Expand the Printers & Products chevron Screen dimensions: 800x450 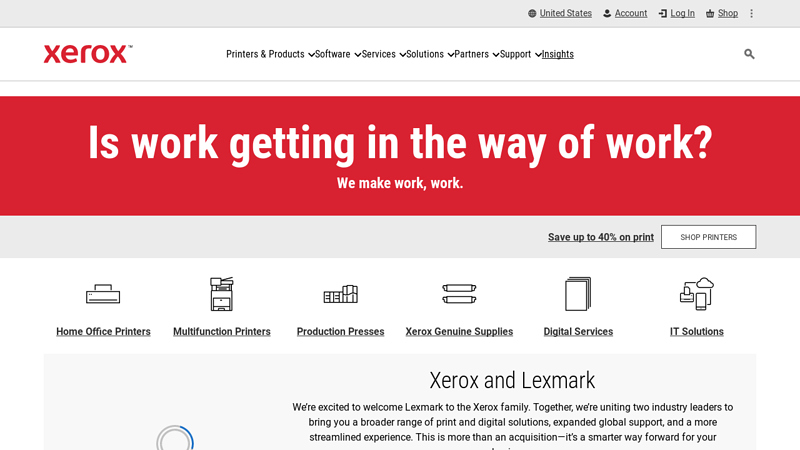pyautogui.click(x=311, y=55)
